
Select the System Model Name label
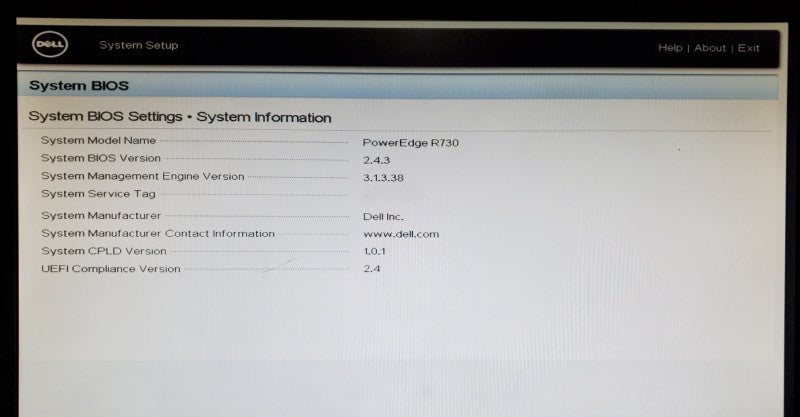pyautogui.click(x=98, y=140)
